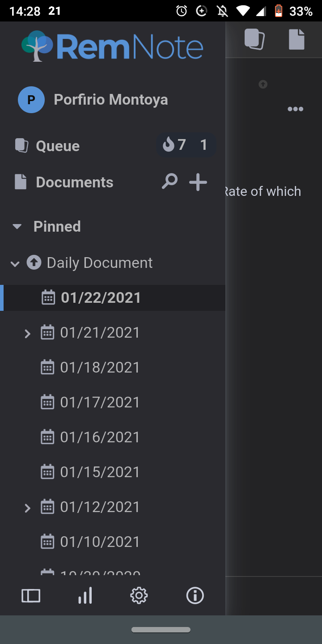The height and width of the screenshot is (644, 322).
Task: Click the RemNote logo
Action: [x=112, y=47]
